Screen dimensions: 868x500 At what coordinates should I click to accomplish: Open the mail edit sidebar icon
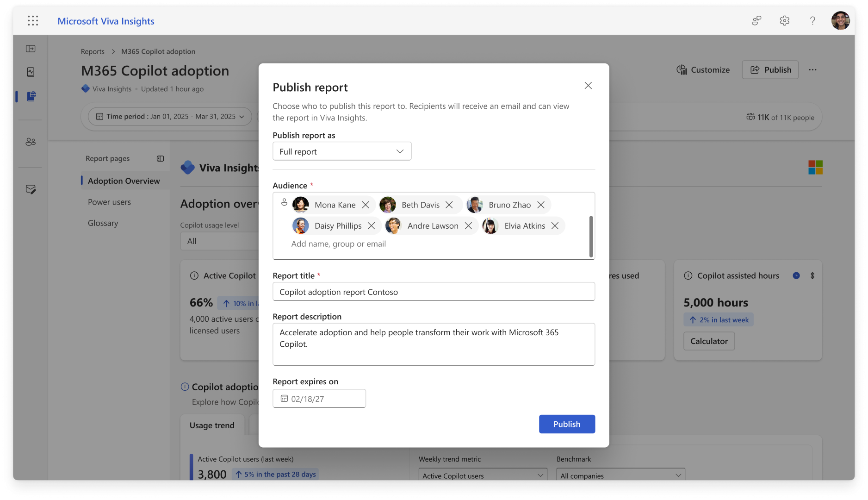click(x=31, y=189)
